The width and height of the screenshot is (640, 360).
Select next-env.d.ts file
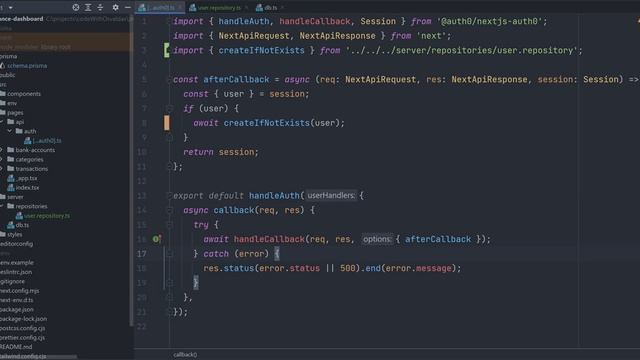point(17,300)
